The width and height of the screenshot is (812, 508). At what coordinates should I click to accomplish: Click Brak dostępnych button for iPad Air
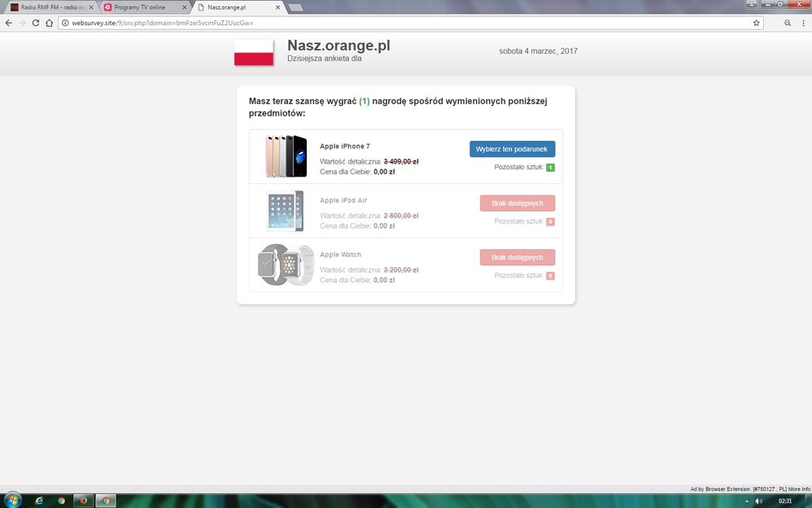coord(517,203)
